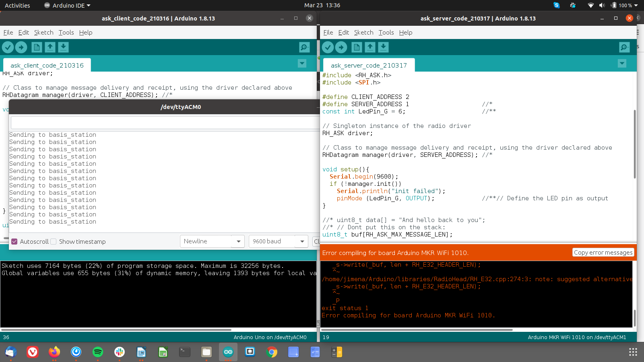The image size is (644, 362).
Task: Click Activities in the top bar
Action: click(17, 5)
